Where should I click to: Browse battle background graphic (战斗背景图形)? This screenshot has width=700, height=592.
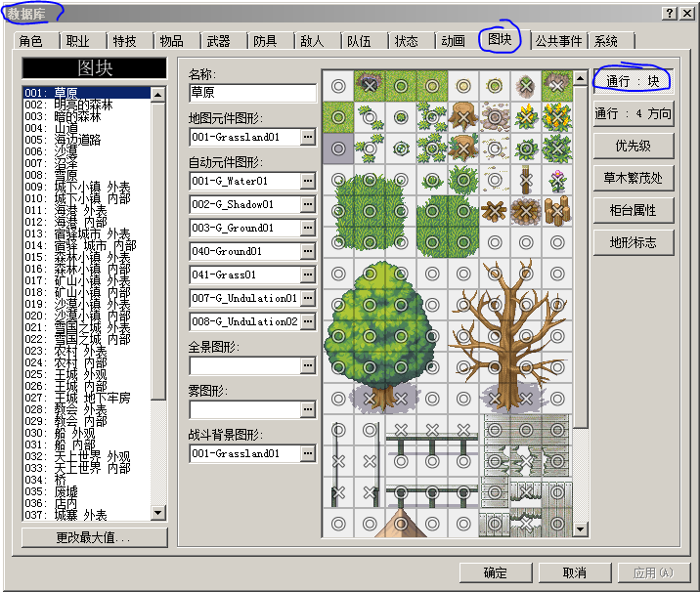[308, 453]
